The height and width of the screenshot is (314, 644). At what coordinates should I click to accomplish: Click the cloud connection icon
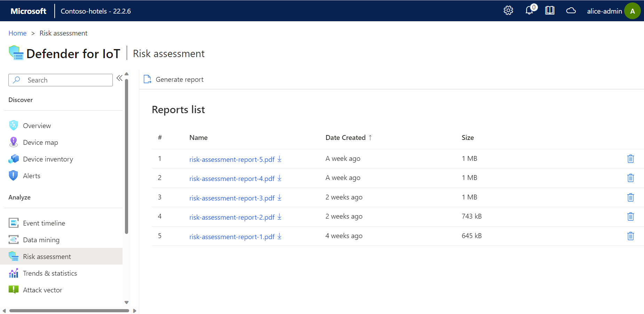coord(571,10)
